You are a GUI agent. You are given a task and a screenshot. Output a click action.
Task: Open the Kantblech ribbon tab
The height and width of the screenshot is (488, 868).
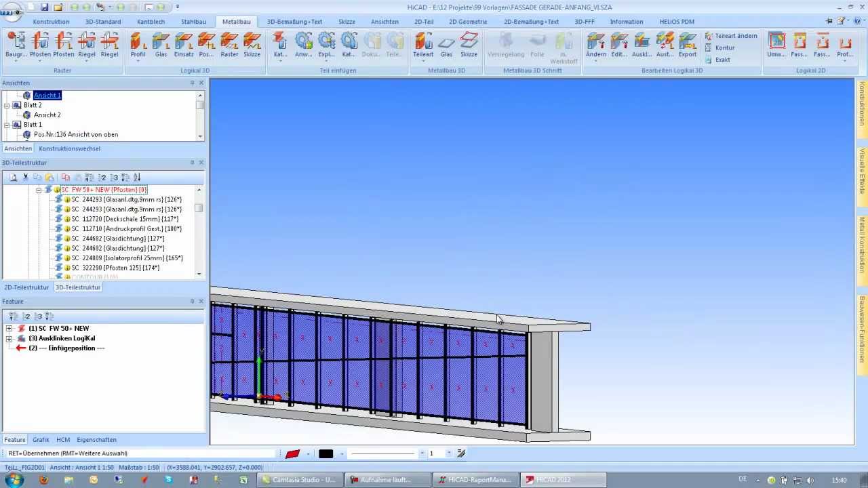(151, 22)
